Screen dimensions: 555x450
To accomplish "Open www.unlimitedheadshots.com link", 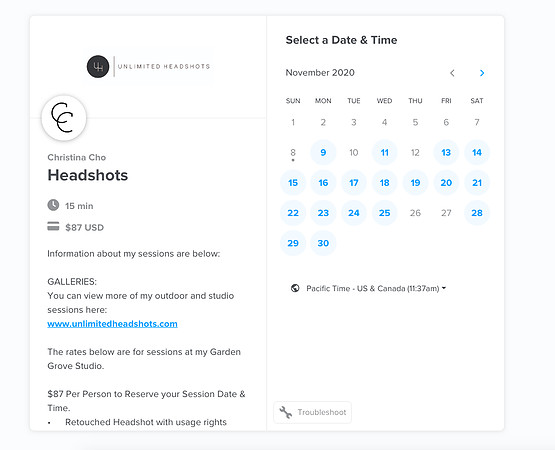I will [x=112, y=324].
